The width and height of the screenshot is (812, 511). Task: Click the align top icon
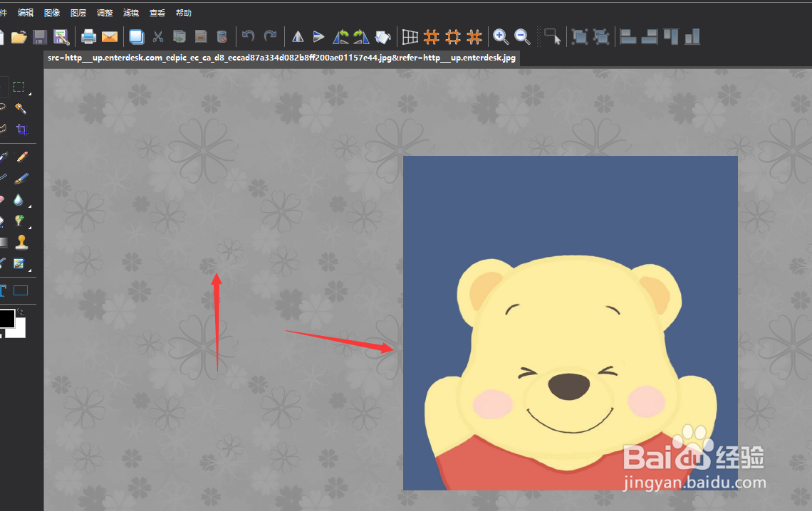(671, 37)
